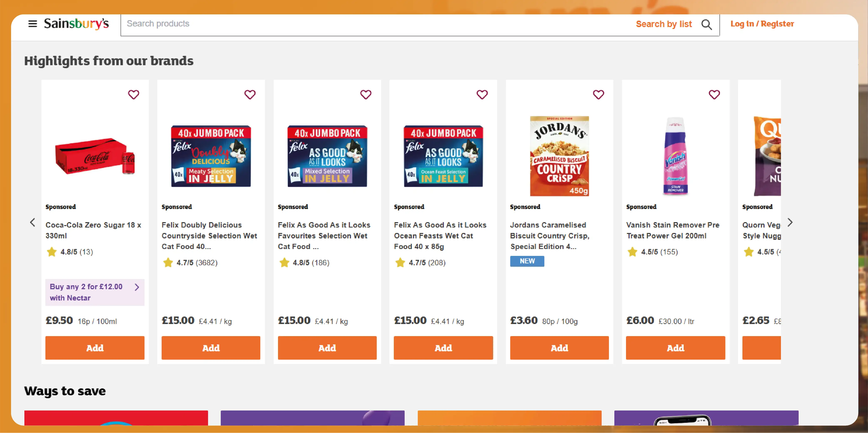Screen dimensions: 868x433
Task: Open Jordans Caramelised Biscuit product image
Action: coord(559,156)
